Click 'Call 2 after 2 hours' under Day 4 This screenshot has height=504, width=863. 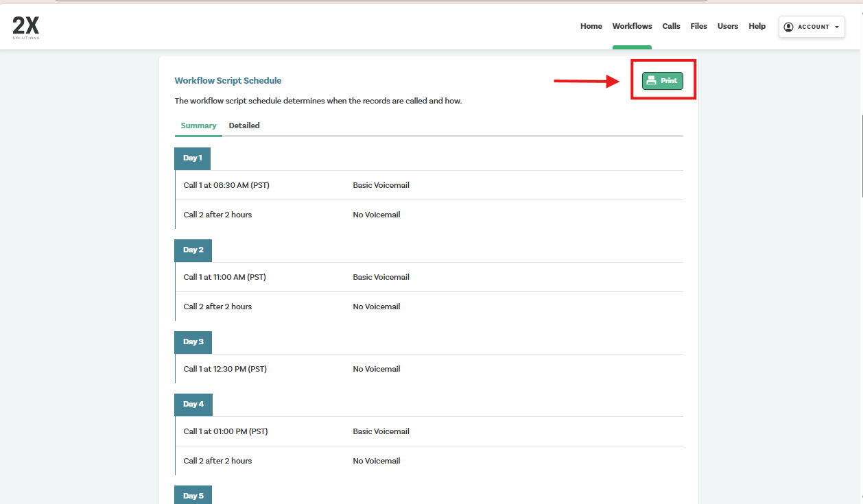217,461
